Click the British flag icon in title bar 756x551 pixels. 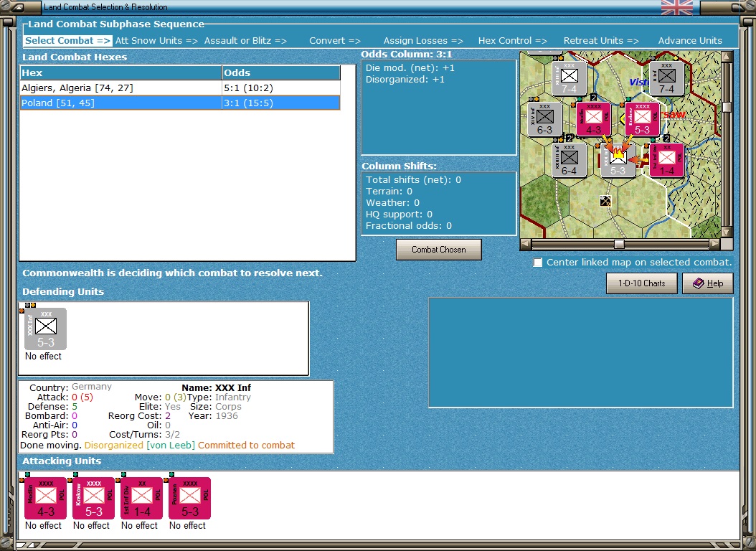click(x=676, y=7)
